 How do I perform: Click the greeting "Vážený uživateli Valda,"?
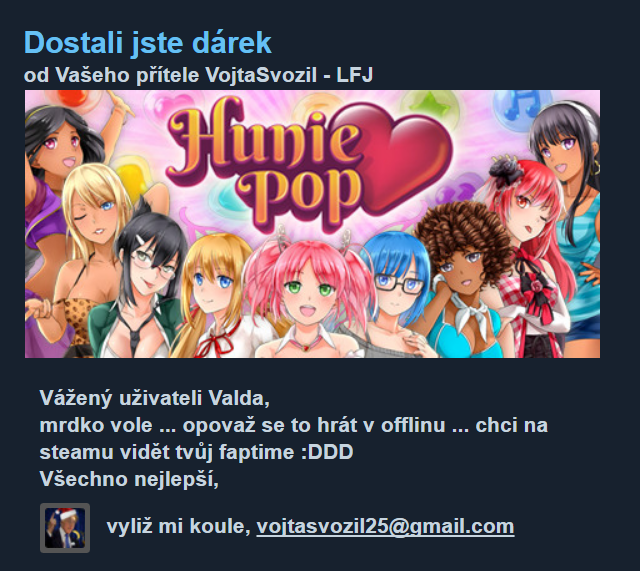click(155, 398)
